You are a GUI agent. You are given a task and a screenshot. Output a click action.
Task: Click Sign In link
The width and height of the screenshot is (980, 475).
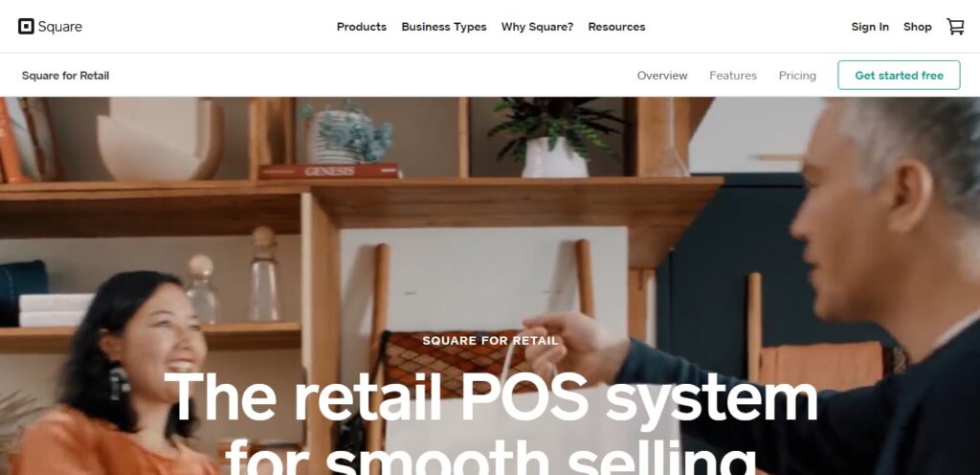pos(869,27)
